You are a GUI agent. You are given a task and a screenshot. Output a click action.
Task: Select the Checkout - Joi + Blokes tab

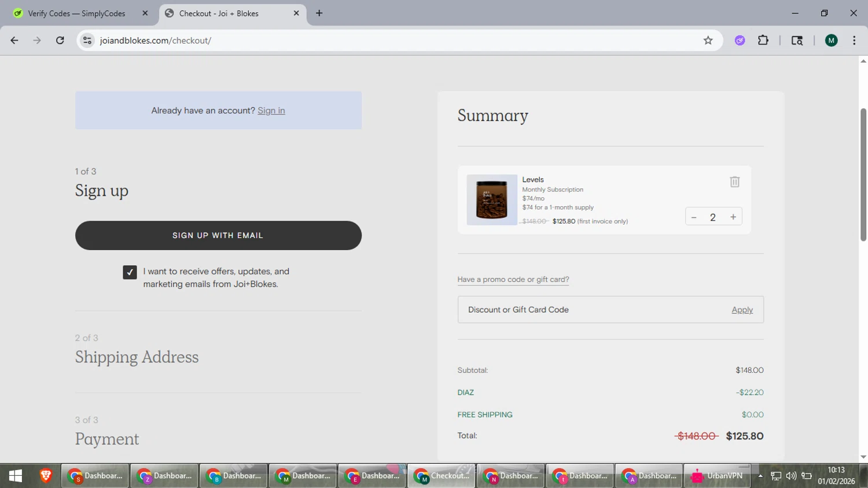point(233,13)
